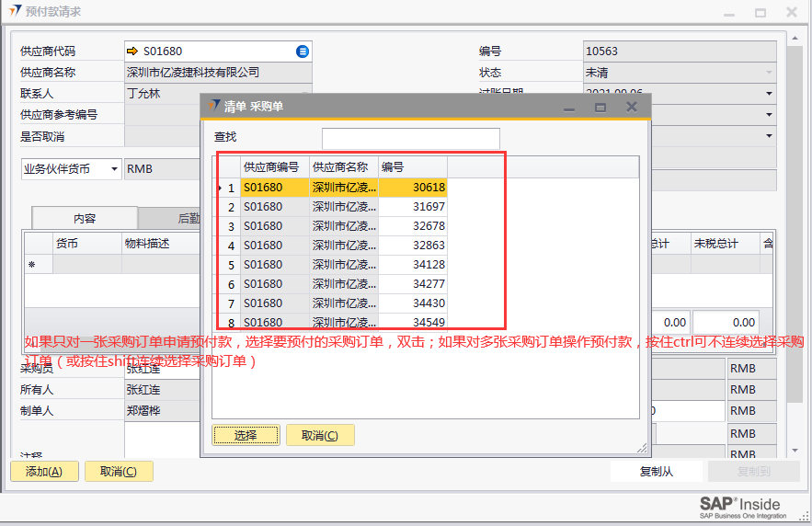
Task: Click the 复制从 button
Action: (657, 472)
